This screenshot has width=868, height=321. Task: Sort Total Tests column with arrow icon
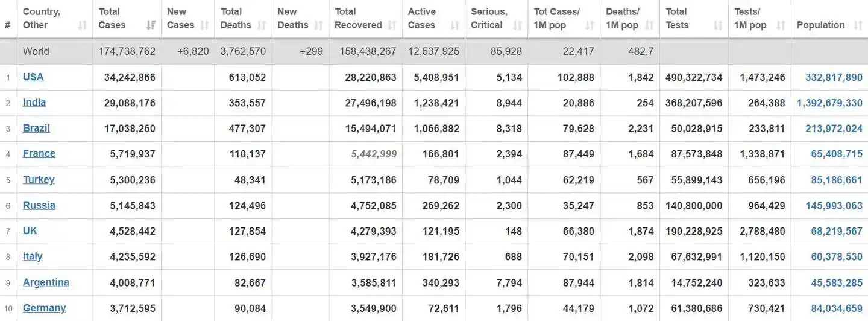[718, 25]
